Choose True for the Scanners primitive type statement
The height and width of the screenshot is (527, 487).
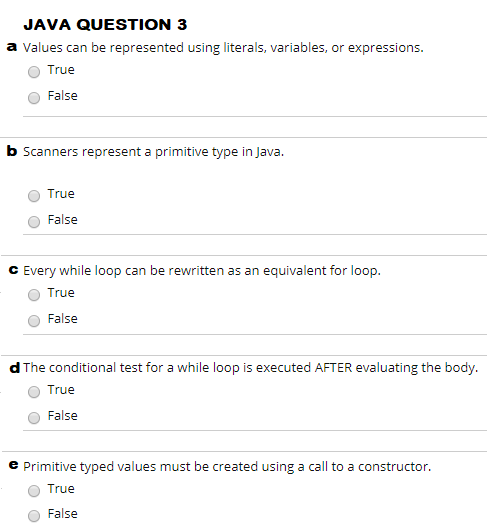tap(34, 196)
